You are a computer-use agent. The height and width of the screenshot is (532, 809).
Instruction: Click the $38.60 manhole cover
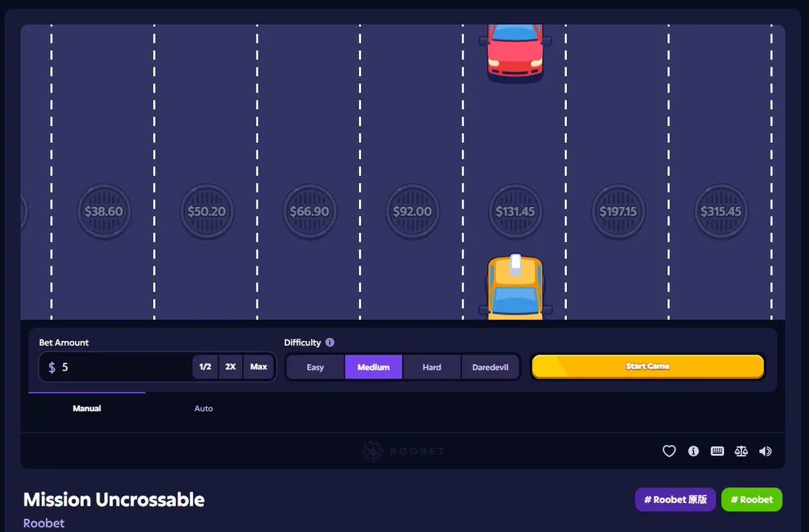[104, 211]
